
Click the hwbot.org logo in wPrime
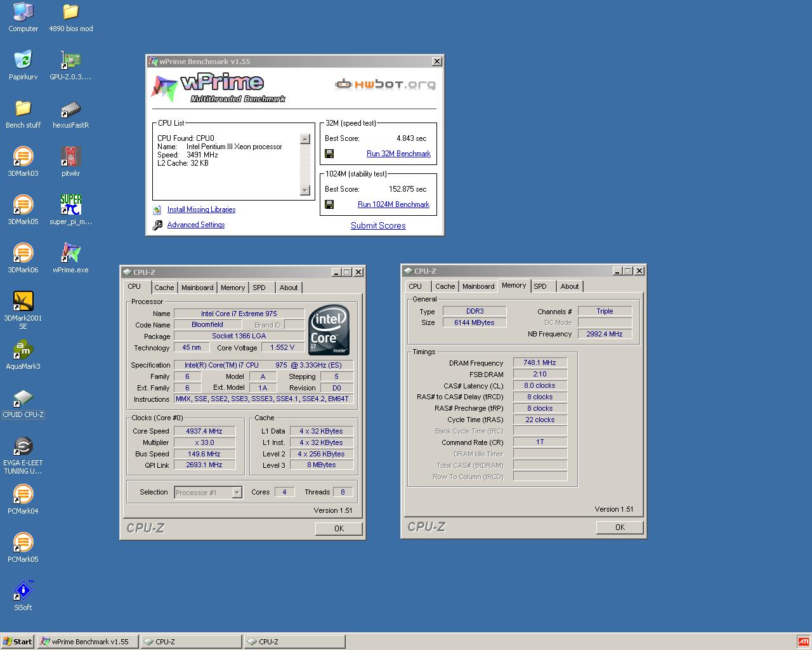385,84
